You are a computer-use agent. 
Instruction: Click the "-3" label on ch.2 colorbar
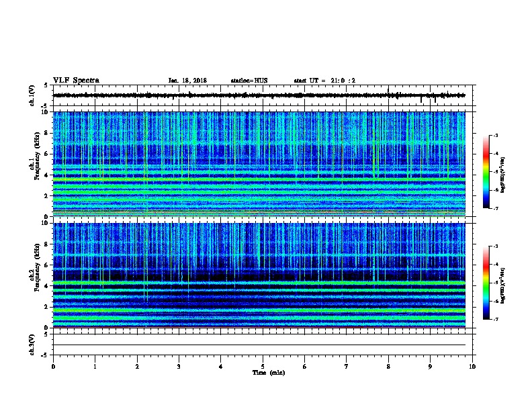pyautogui.click(x=495, y=246)
